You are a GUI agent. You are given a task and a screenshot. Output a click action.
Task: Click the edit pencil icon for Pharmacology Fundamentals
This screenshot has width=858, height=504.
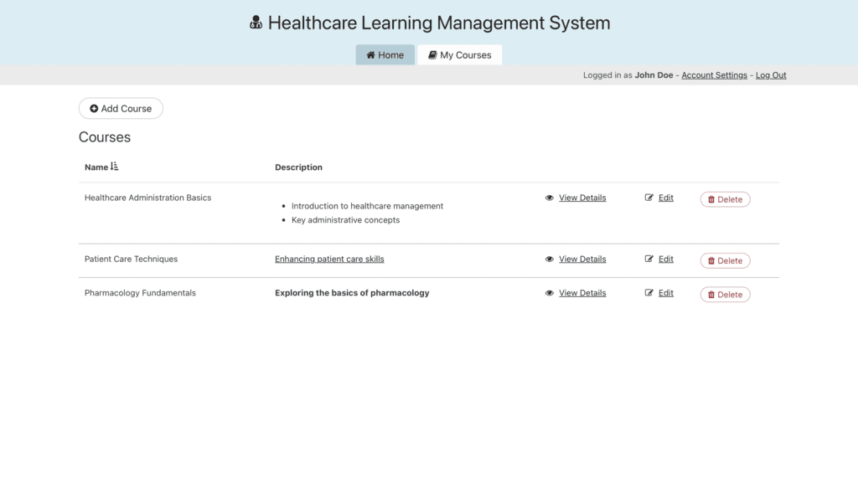(649, 293)
